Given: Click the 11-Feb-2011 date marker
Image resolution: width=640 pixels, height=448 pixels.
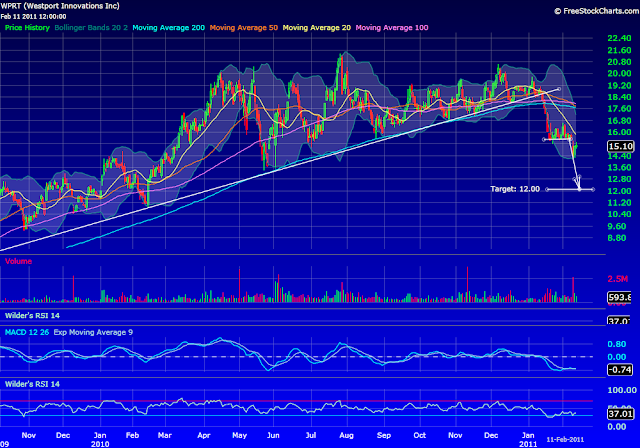Looking at the screenshot, I should tap(565, 440).
